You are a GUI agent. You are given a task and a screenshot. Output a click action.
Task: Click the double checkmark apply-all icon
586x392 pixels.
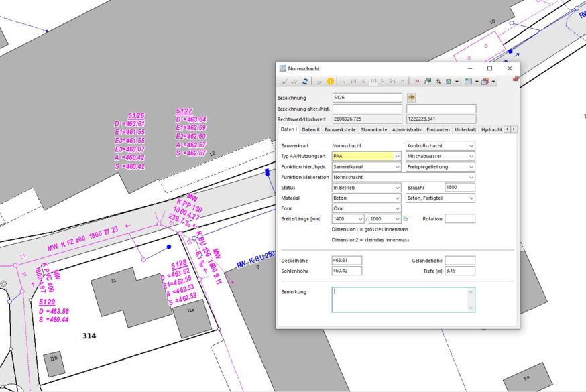(295, 81)
